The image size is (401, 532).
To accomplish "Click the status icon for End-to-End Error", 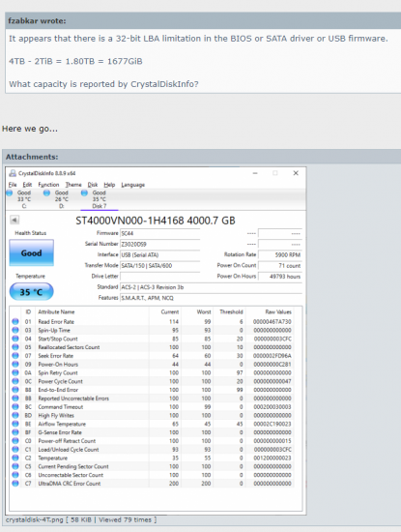I will [x=15, y=390].
